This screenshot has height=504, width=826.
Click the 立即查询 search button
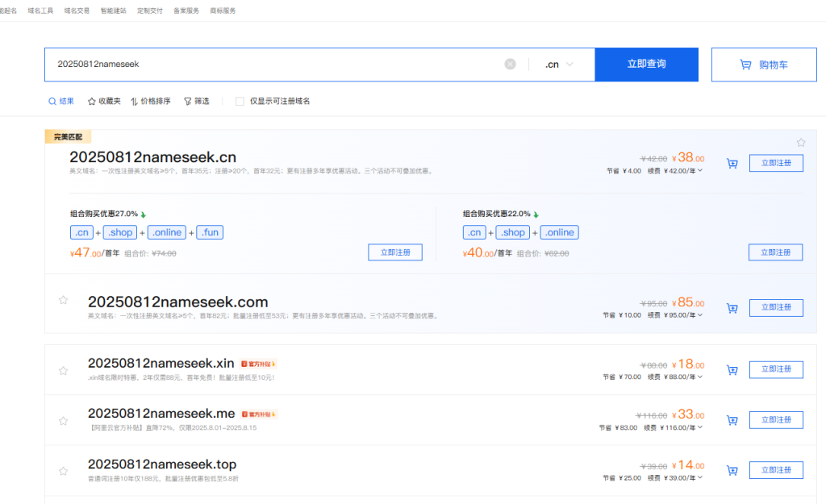[x=646, y=65]
